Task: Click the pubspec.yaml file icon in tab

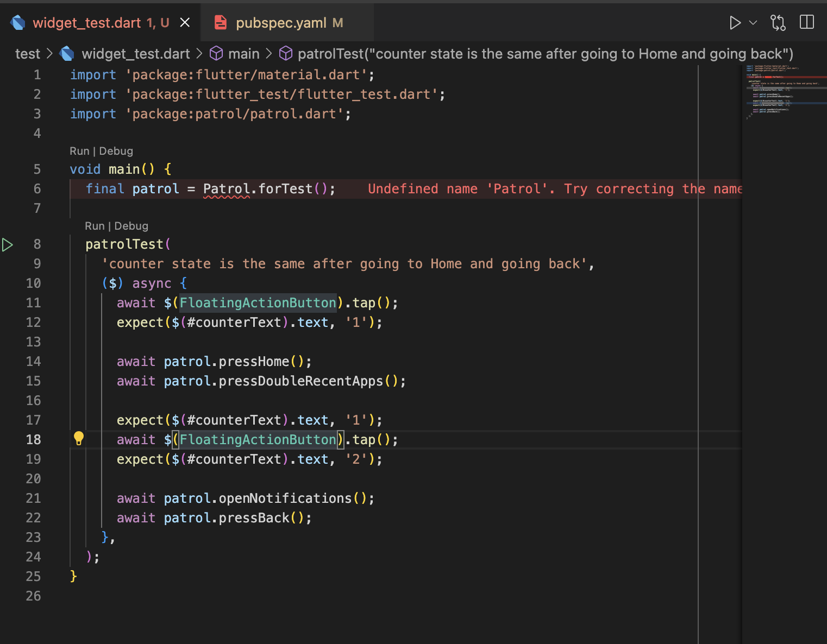Action: pos(220,23)
